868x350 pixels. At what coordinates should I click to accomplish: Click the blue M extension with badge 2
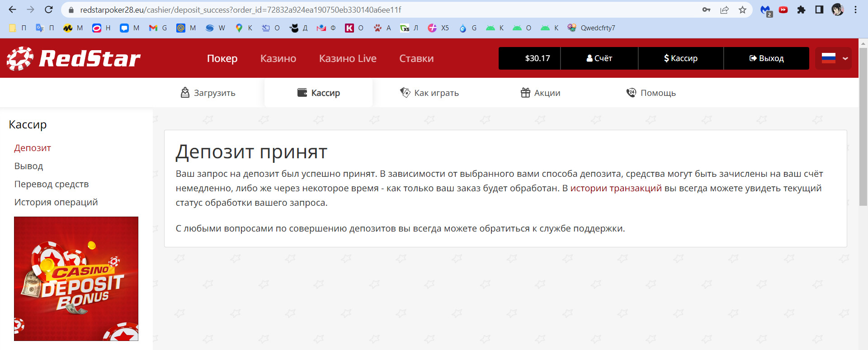[766, 10]
